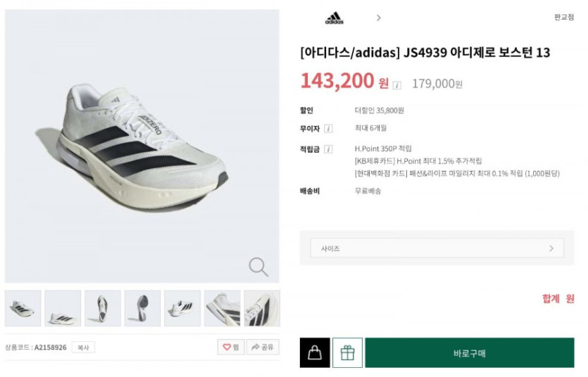Click the chevron next to adidas logo
588x377 pixels.
click(x=379, y=18)
